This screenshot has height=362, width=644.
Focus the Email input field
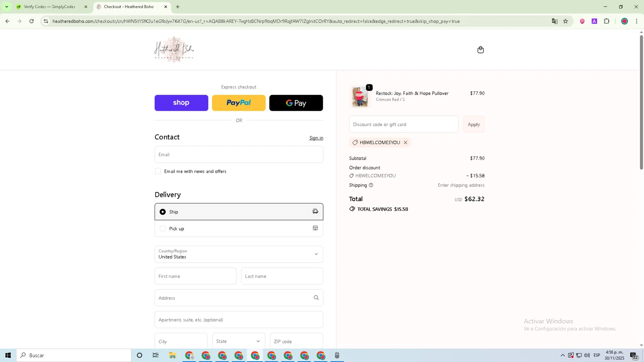pyautogui.click(x=239, y=154)
